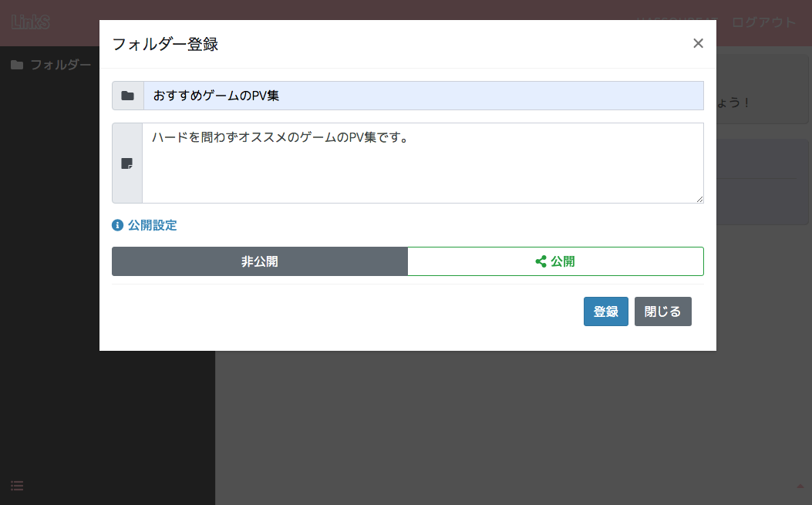Select the 非公開 (private) option
The width and height of the screenshot is (812, 505).
point(260,261)
